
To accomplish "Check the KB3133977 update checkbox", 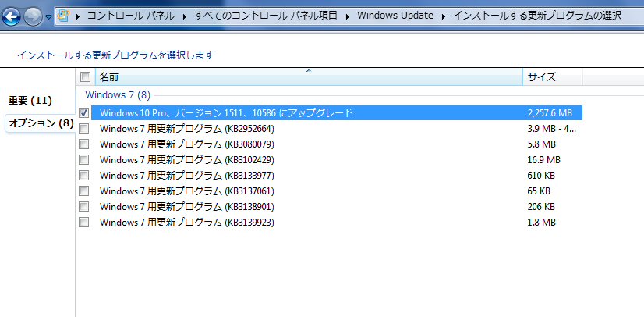I will pyautogui.click(x=83, y=176).
